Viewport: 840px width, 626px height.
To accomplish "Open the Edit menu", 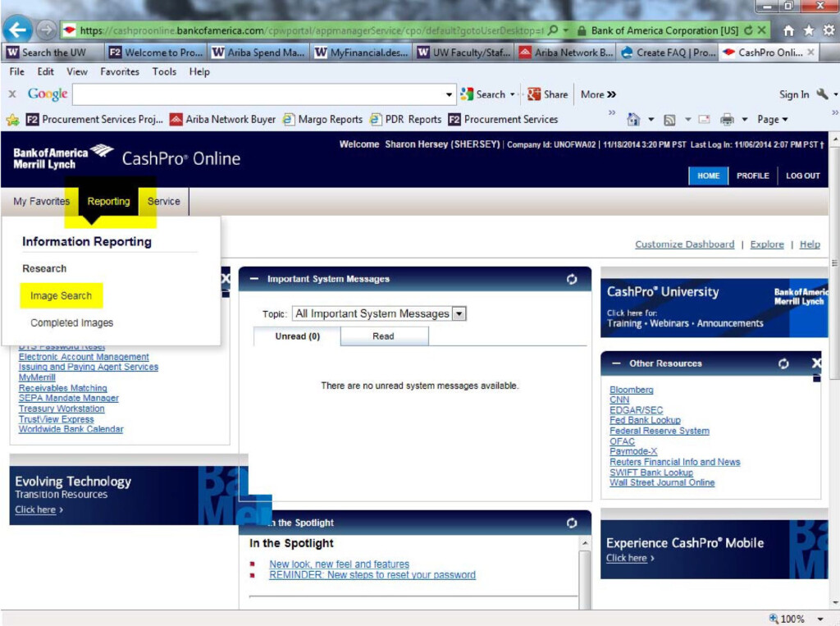I will 46,71.
